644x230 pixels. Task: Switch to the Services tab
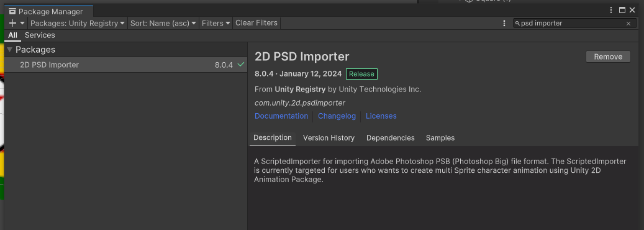click(x=40, y=35)
